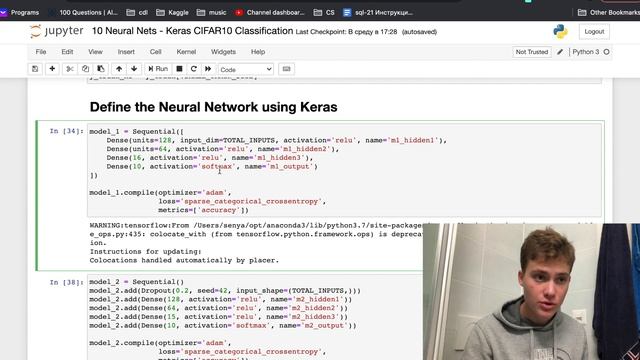Restart the kernel with circular arrow icon
The width and height of the screenshot is (640, 360).
point(194,69)
